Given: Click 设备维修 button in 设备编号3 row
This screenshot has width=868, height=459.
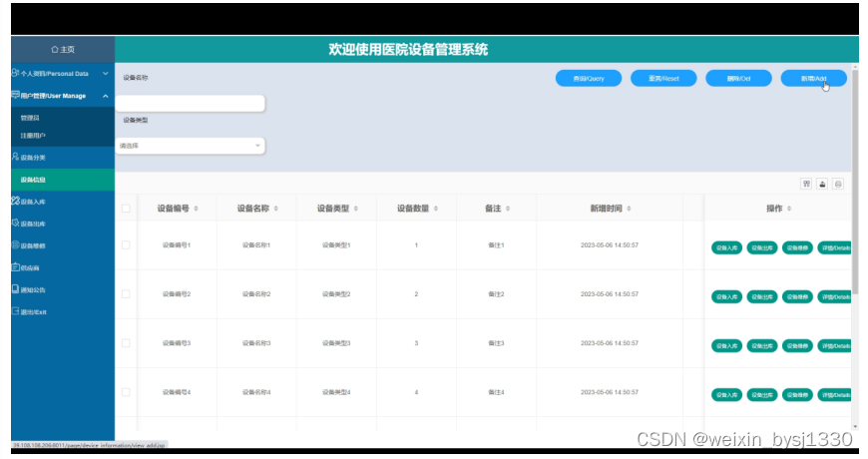Looking at the screenshot, I should (x=798, y=346).
